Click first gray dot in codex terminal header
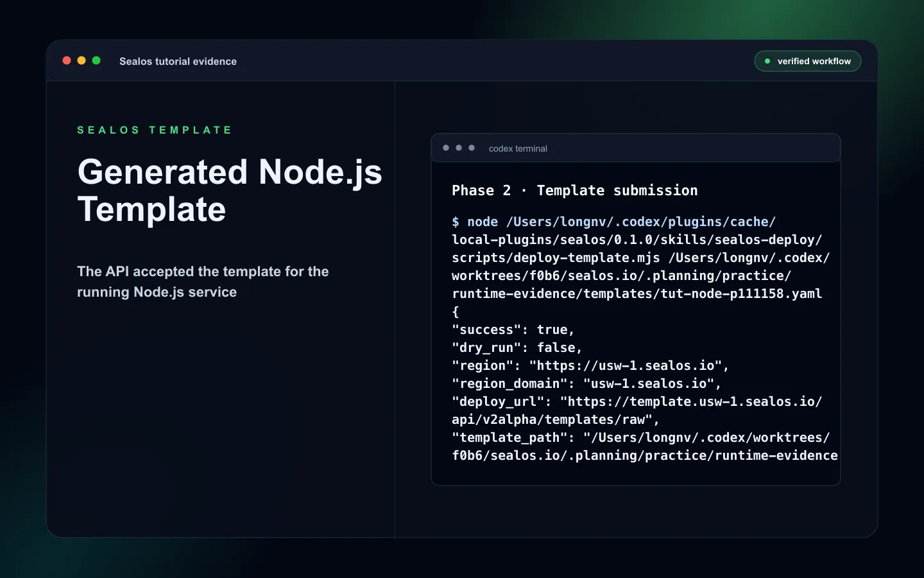The image size is (924, 578). (x=446, y=148)
